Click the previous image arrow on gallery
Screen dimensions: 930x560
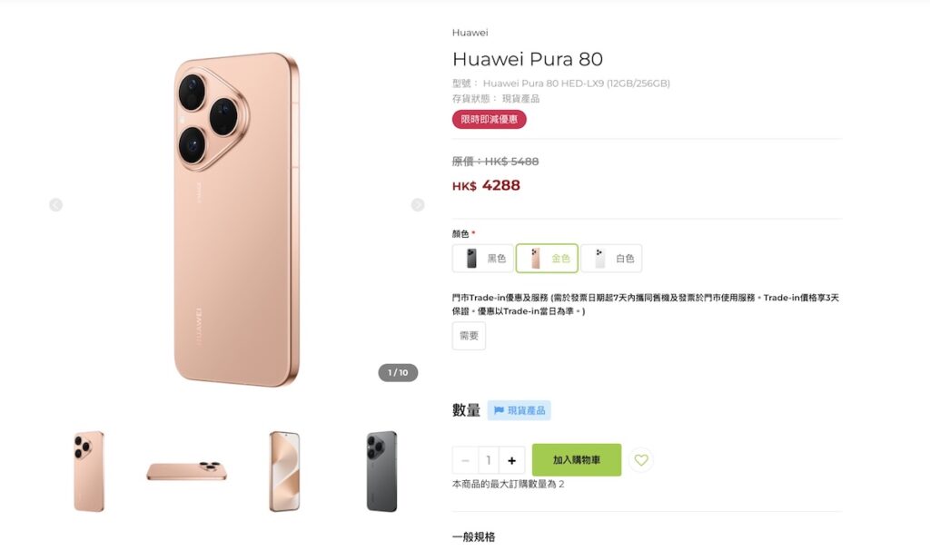click(x=55, y=205)
